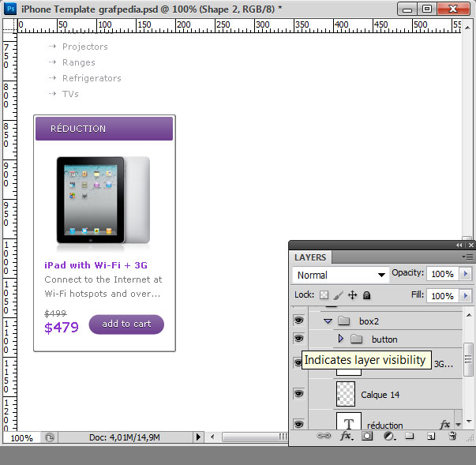Lock position move icon
The height and width of the screenshot is (465, 476).
[x=352, y=294]
